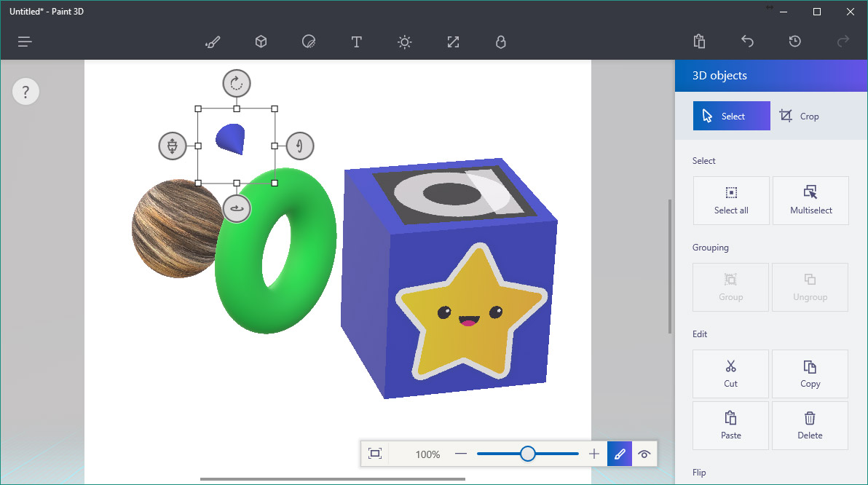
Task: Switch to the Select tab
Action: [731, 115]
